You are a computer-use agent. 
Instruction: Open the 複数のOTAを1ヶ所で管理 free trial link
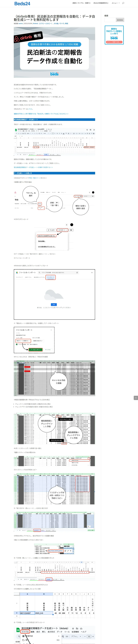[41, 114]
